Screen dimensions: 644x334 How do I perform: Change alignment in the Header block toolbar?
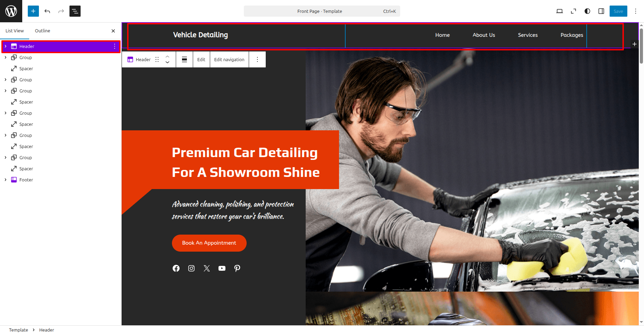tap(184, 59)
